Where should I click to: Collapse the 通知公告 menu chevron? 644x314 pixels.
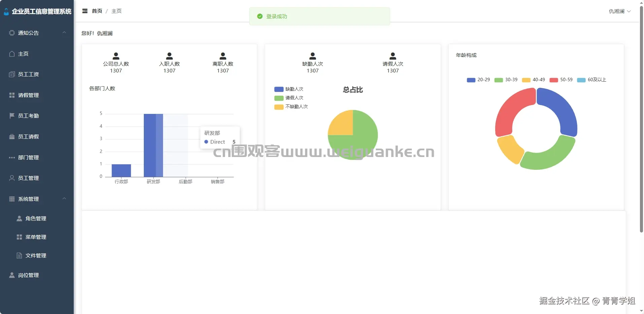pyautogui.click(x=64, y=33)
